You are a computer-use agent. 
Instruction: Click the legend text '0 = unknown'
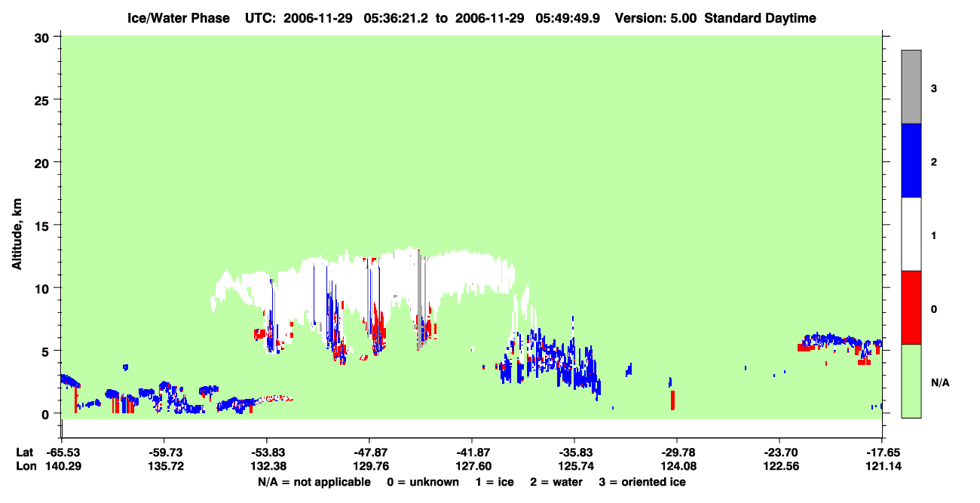point(422,482)
